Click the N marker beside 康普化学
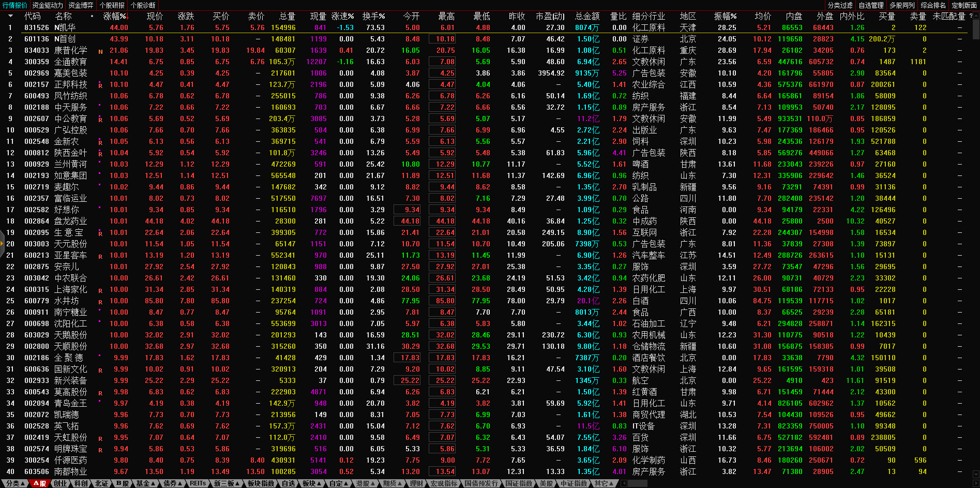This screenshot has height=488, width=980. [x=100, y=51]
